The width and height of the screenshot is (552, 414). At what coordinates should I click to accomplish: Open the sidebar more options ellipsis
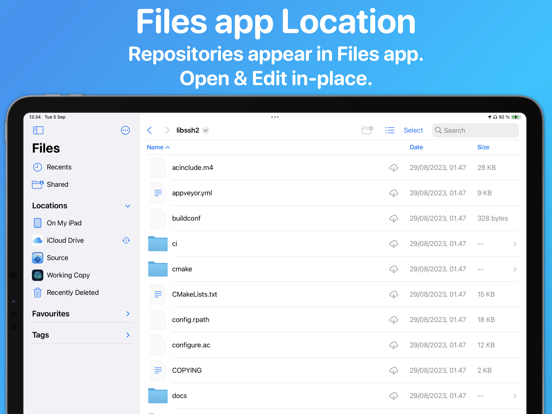pos(125,130)
